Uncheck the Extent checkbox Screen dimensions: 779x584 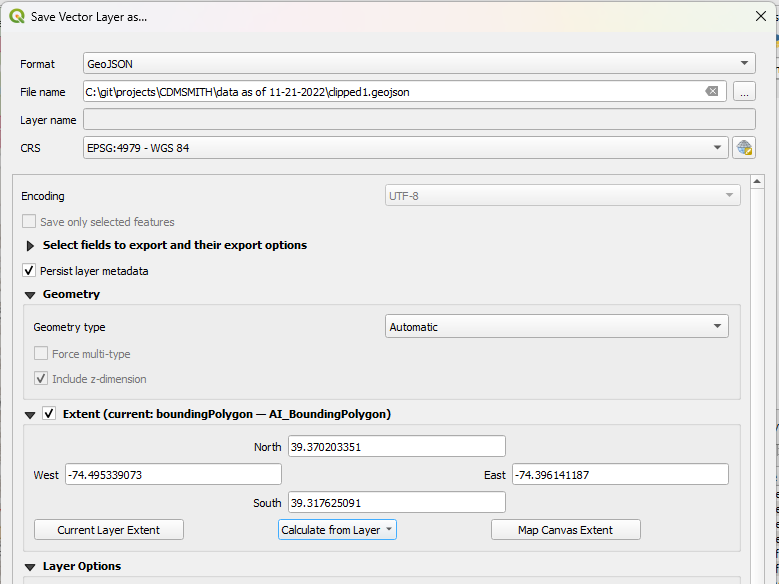pyautogui.click(x=49, y=414)
